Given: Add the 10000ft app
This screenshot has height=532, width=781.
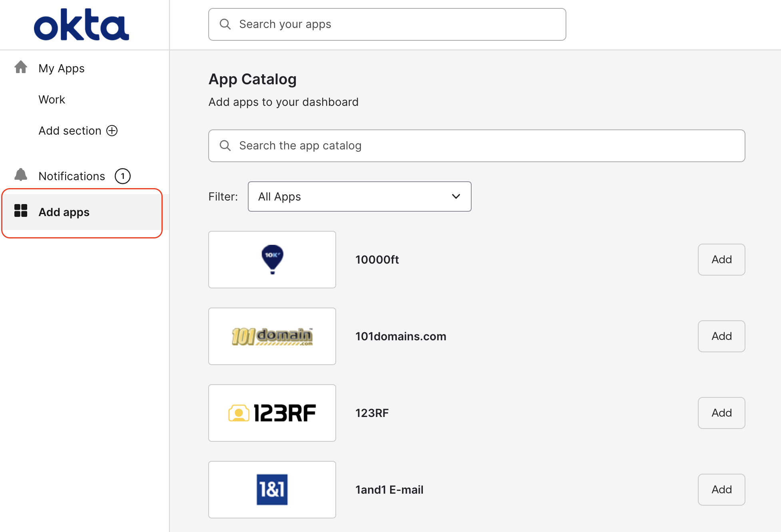Looking at the screenshot, I should coord(721,260).
